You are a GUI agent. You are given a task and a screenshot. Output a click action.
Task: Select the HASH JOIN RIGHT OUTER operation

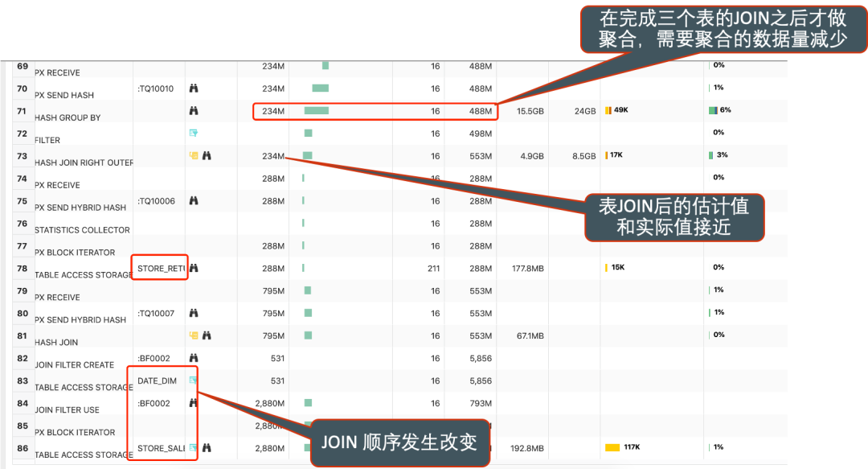tap(84, 163)
